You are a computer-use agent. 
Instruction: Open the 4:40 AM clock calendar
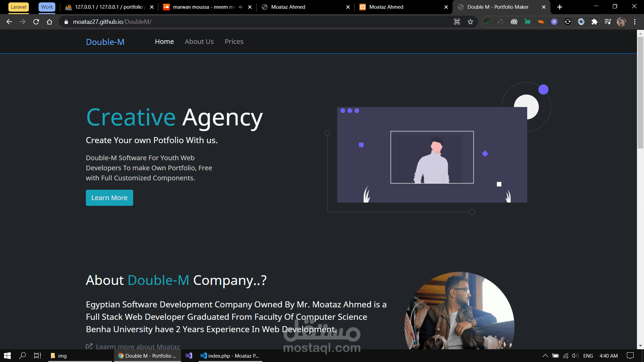pos(608,356)
